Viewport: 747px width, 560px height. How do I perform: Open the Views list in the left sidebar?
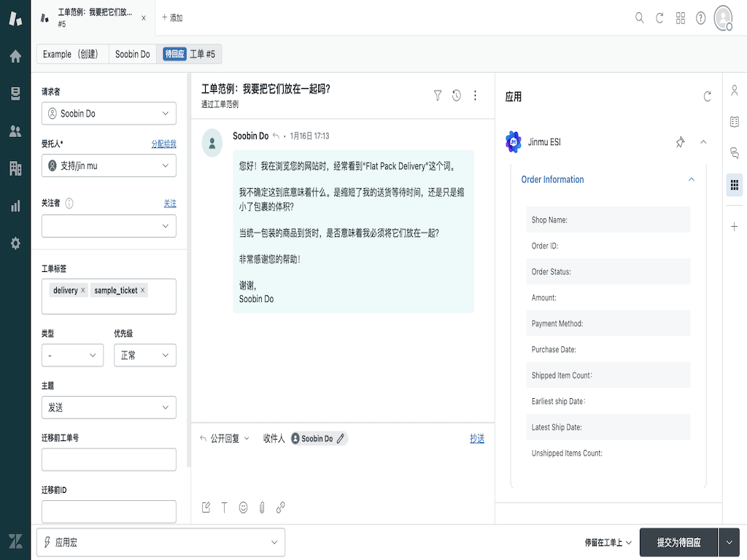point(15,93)
